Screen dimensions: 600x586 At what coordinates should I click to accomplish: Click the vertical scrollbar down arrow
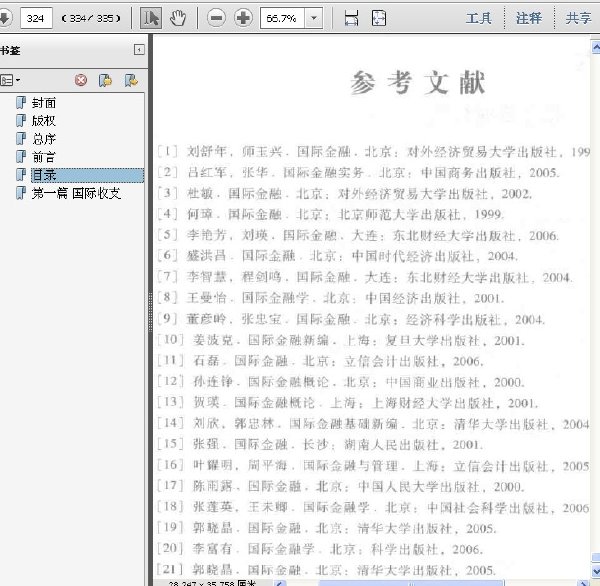tap(596, 571)
